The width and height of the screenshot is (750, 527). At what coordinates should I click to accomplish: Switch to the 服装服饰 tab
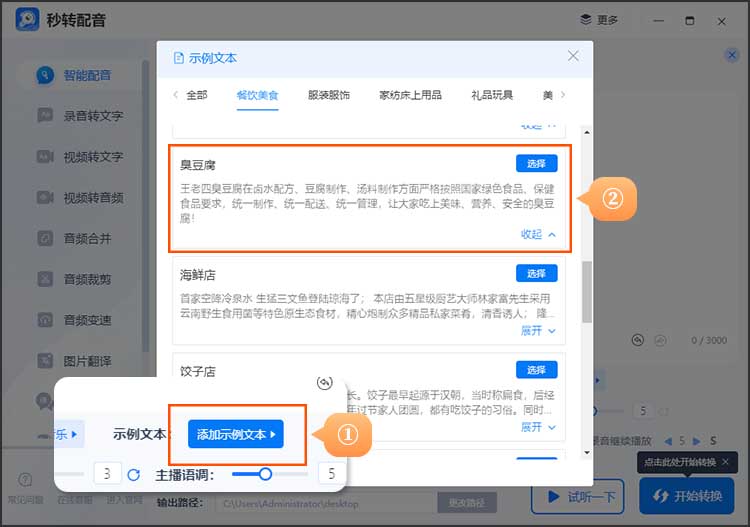click(328, 95)
